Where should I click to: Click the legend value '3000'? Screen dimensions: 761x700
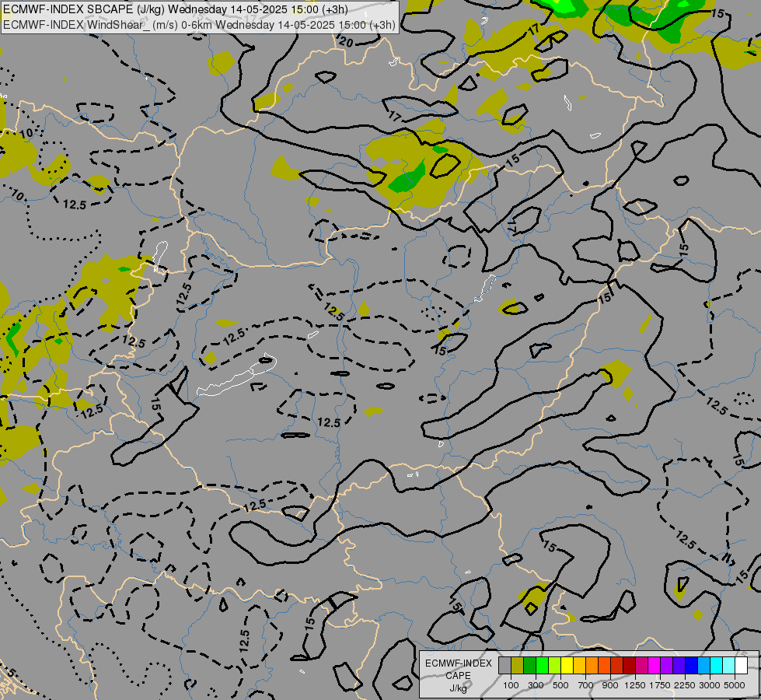[710, 685]
